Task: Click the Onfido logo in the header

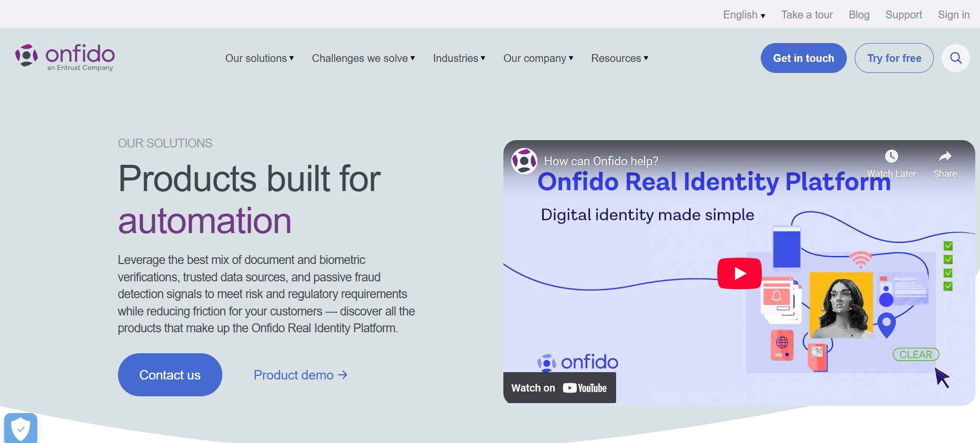Action: point(65,57)
